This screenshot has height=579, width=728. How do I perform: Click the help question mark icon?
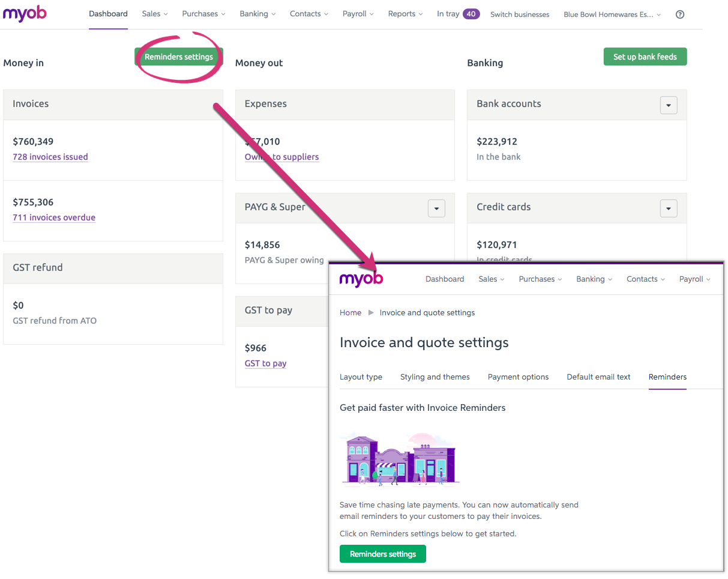coord(679,14)
